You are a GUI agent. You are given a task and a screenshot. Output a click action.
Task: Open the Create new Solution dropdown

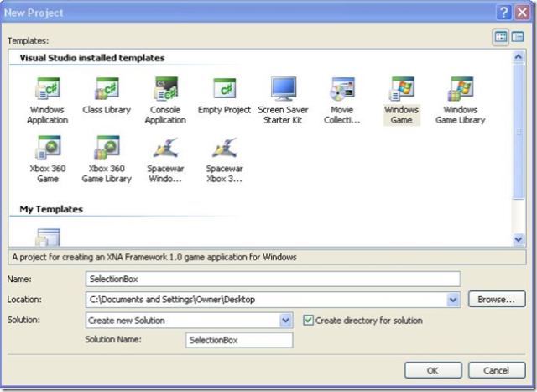click(x=285, y=321)
